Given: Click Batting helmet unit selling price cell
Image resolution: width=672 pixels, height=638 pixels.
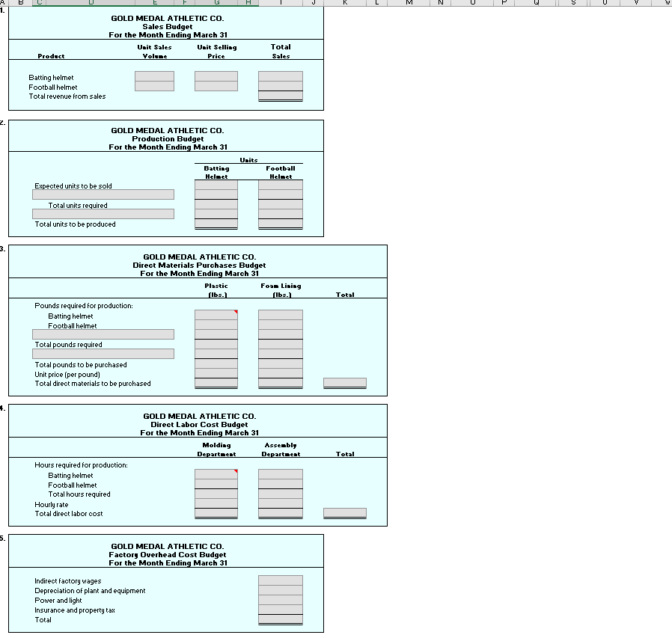Looking at the screenshot, I should [x=216, y=76].
